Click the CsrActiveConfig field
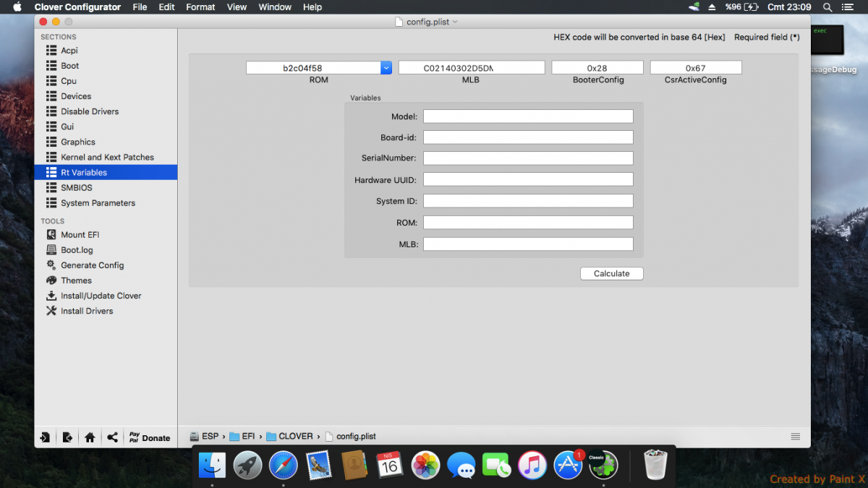 point(695,68)
